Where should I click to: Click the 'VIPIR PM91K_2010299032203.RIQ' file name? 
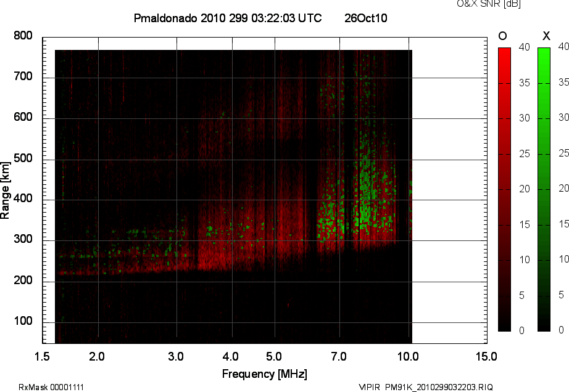coord(426,387)
